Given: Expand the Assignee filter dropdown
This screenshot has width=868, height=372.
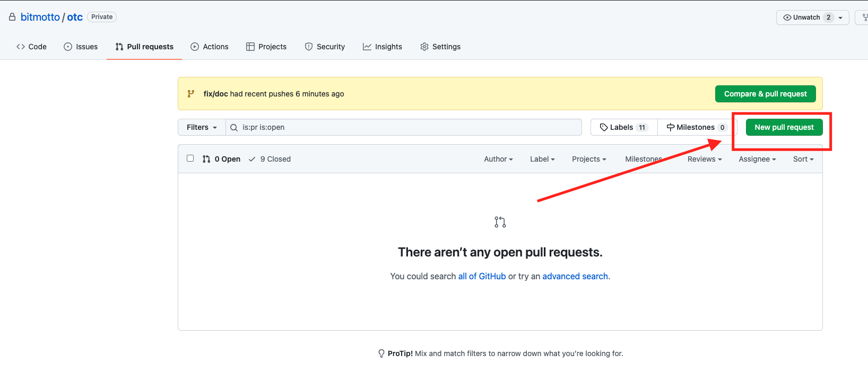Looking at the screenshot, I should [757, 159].
